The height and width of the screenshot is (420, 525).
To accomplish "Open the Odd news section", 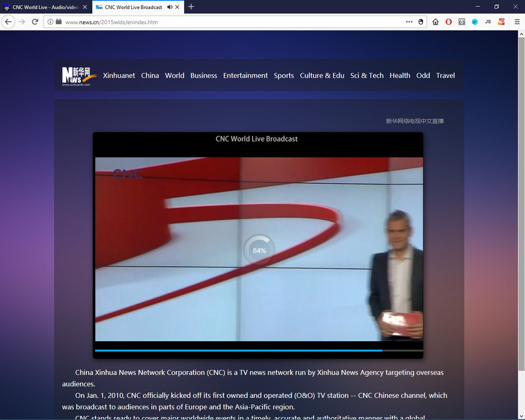I will click(423, 76).
